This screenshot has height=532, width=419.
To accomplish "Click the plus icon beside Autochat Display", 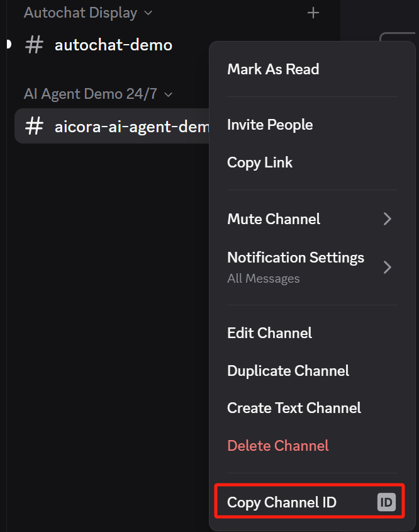I will [x=313, y=13].
